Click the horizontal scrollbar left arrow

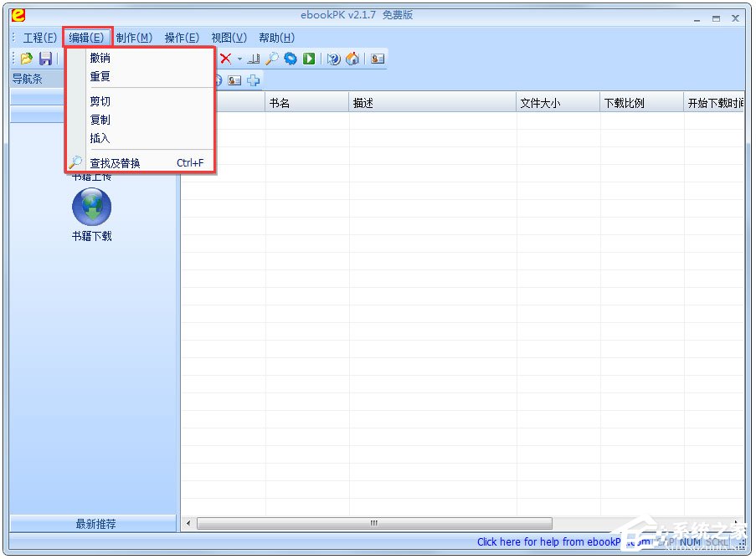click(188, 523)
